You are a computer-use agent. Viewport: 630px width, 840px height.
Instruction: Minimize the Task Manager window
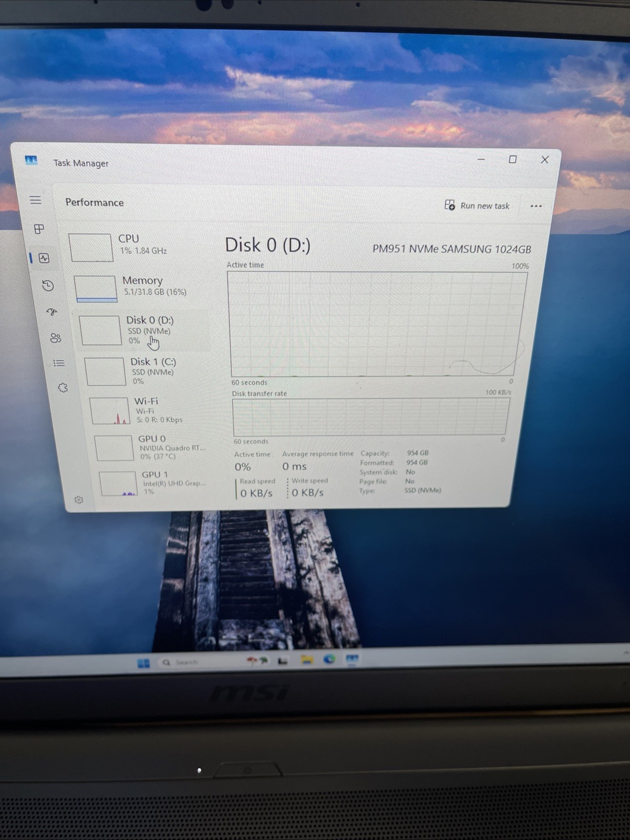tap(481, 159)
